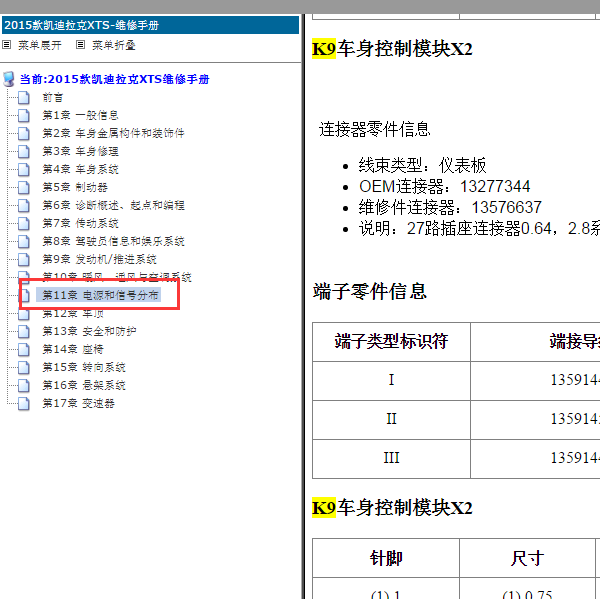The width and height of the screenshot is (600, 599).
Task: Click the page icon for 第13章 安全和防护
Action: click(x=24, y=331)
